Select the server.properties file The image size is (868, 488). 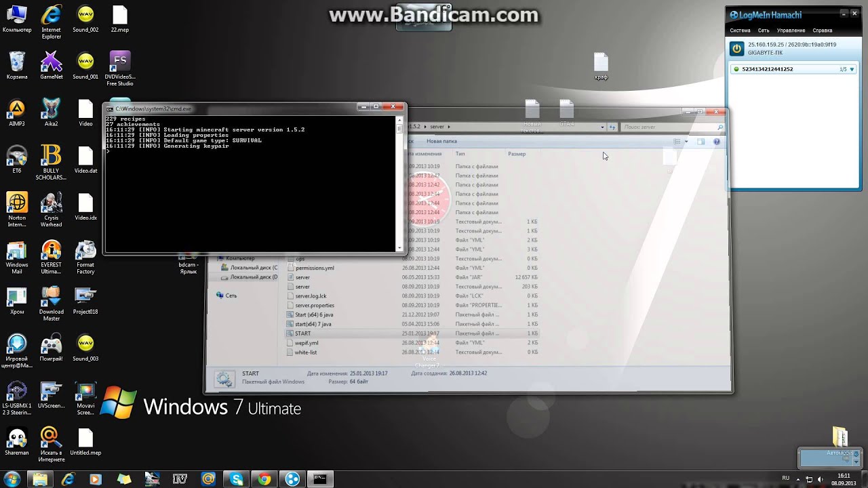pos(315,306)
